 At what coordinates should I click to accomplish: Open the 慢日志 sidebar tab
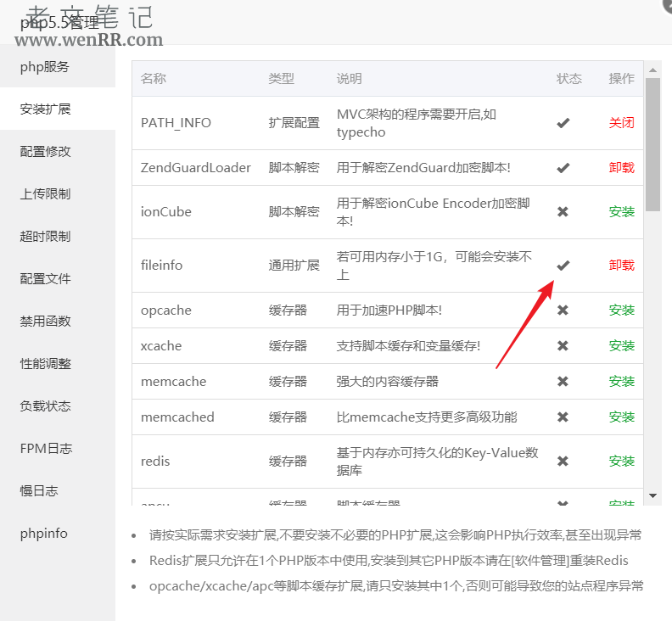[58, 490]
